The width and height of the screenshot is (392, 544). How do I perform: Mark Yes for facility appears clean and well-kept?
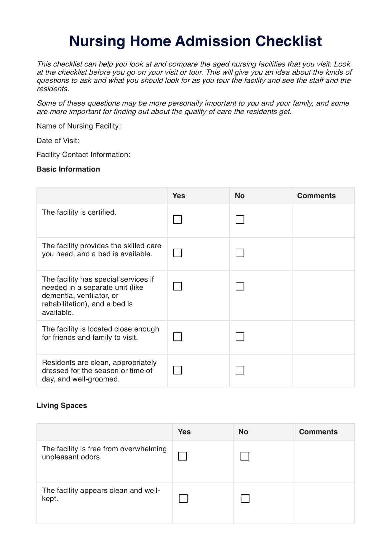point(183,499)
